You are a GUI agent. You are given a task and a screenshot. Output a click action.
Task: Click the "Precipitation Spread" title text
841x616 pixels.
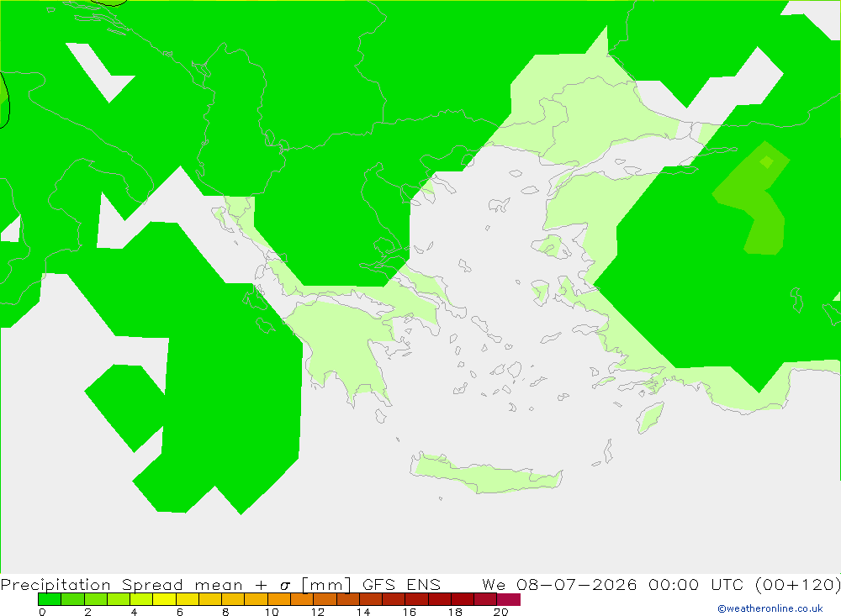click(92, 585)
